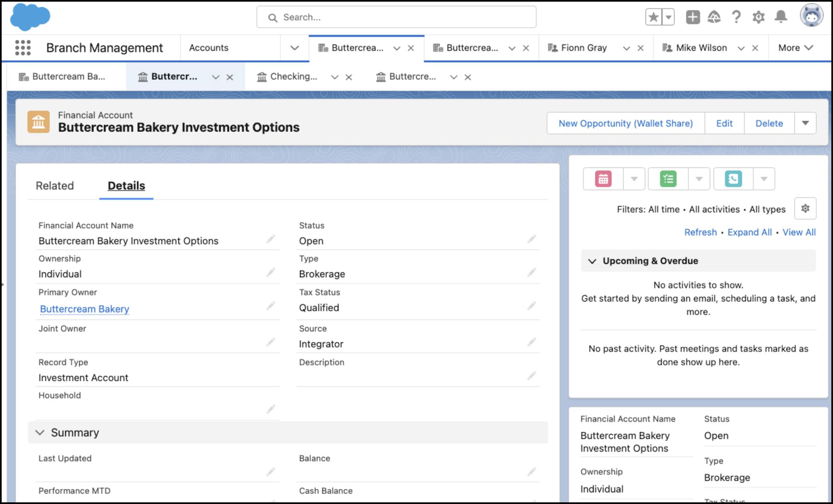833x504 pixels.
Task: Collapse the Summary section
Action: (x=40, y=433)
